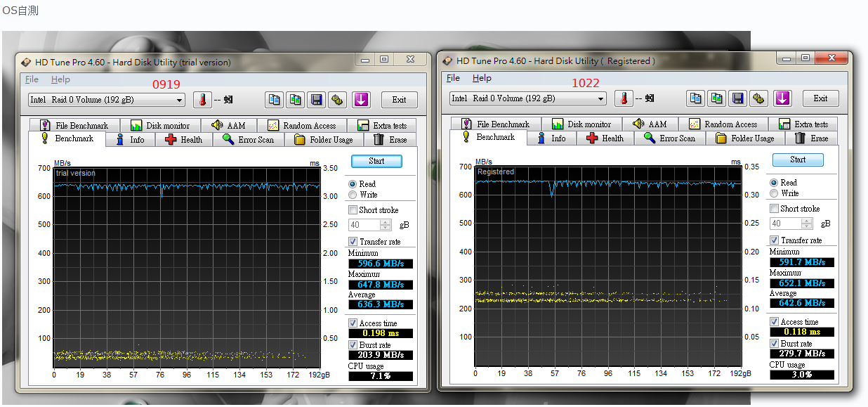
Task: Click purple down-arrow icon in Registered window
Action: 782,98
